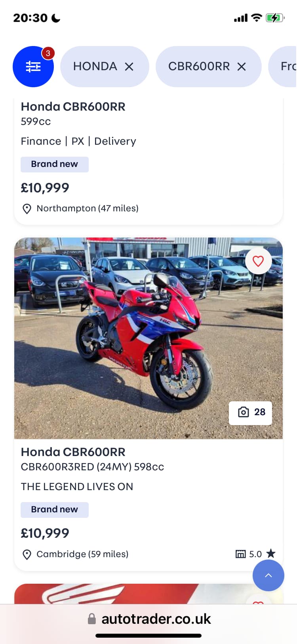Click the Northampton location pin icon

pos(27,209)
